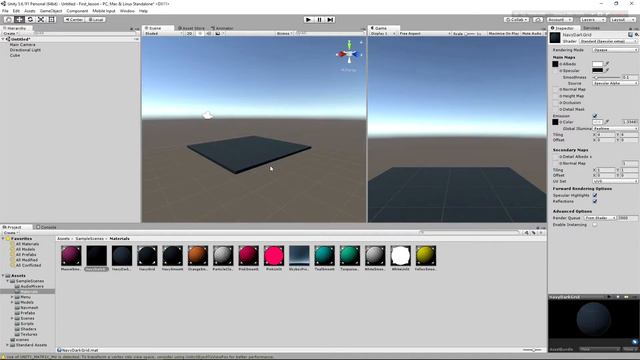Pick Albedo color with eyedropper

[607, 64]
